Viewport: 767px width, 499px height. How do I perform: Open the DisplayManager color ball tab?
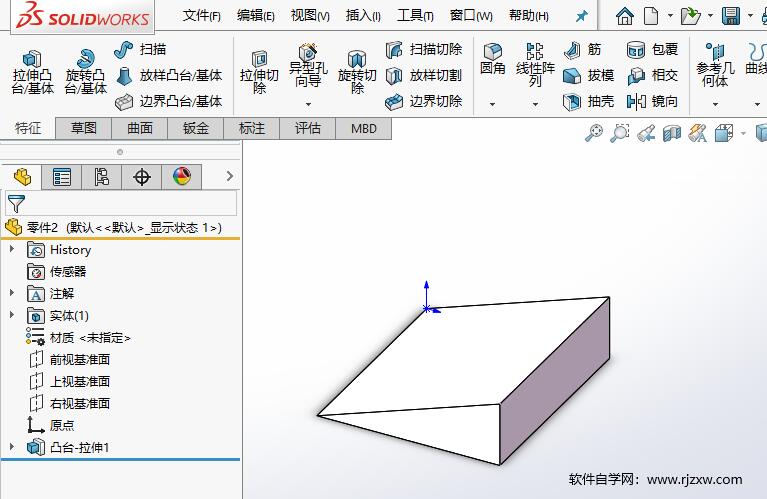pyautogui.click(x=181, y=177)
